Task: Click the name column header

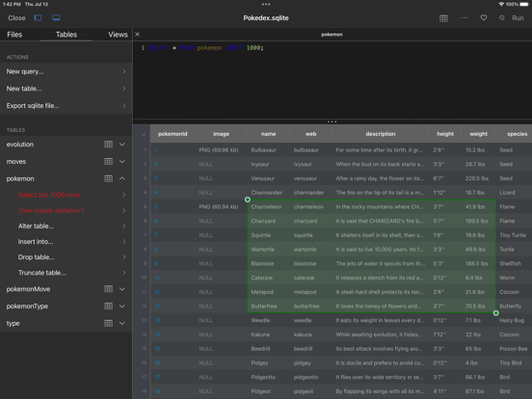Action: [268, 134]
